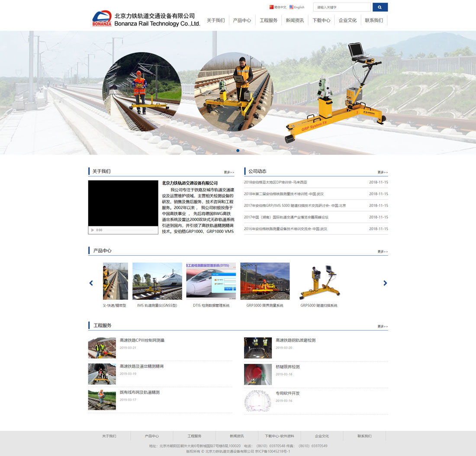The height and width of the screenshot is (456, 476).
Task: Select the second banner slide dot
Action: [243, 151]
